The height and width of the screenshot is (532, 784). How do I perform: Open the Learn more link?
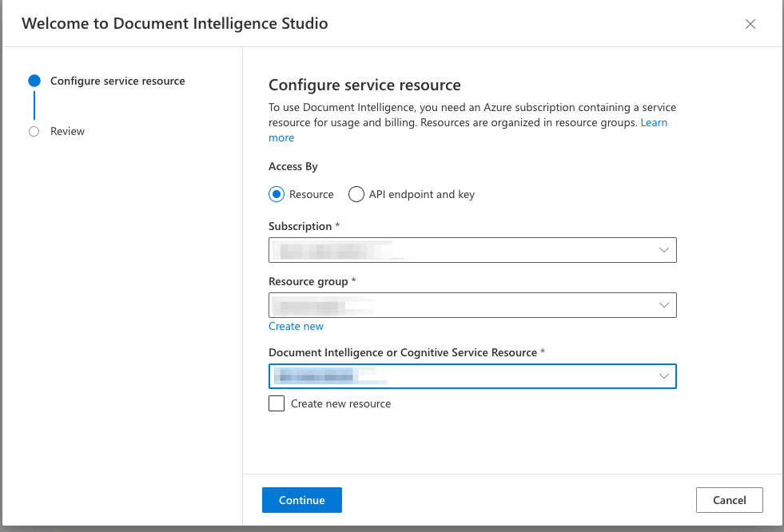point(654,122)
